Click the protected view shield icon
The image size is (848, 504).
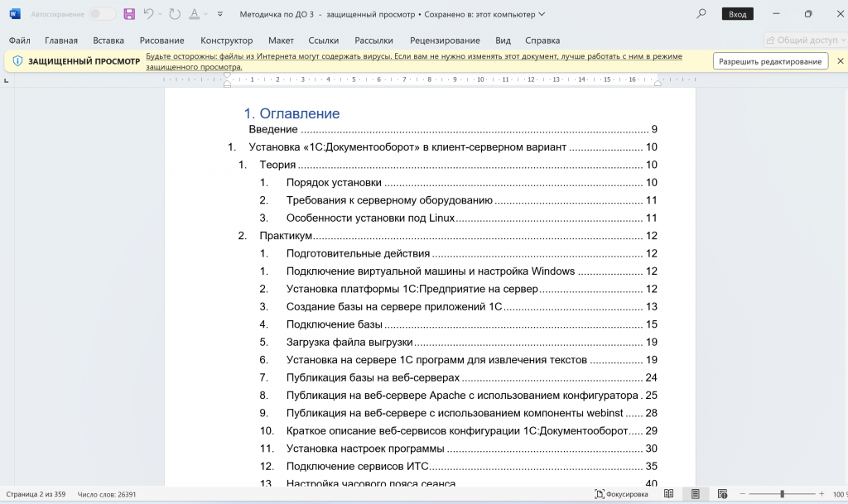[x=17, y=61]
